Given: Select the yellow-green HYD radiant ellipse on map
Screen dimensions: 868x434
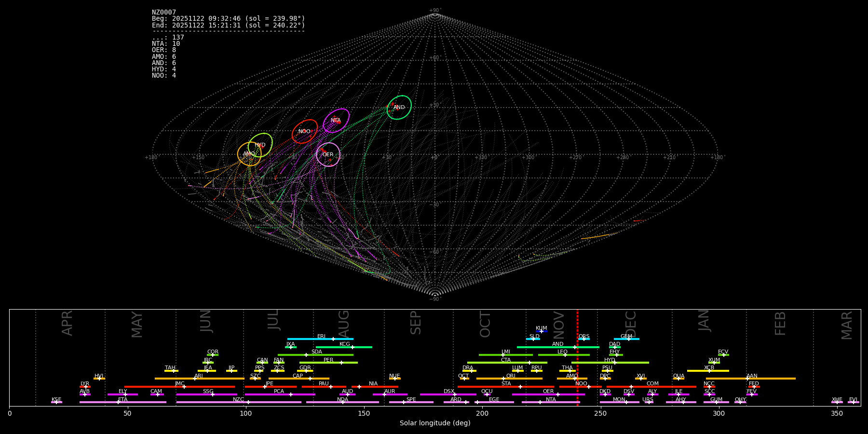Looking at the screenshot, I should pyautogui.click(x=260, y=145).
